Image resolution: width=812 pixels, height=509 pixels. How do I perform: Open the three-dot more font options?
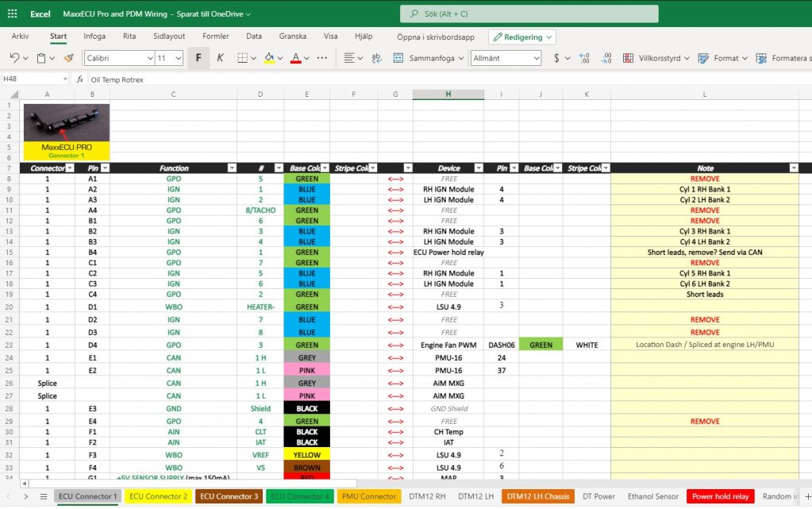(x=322, y=58)
